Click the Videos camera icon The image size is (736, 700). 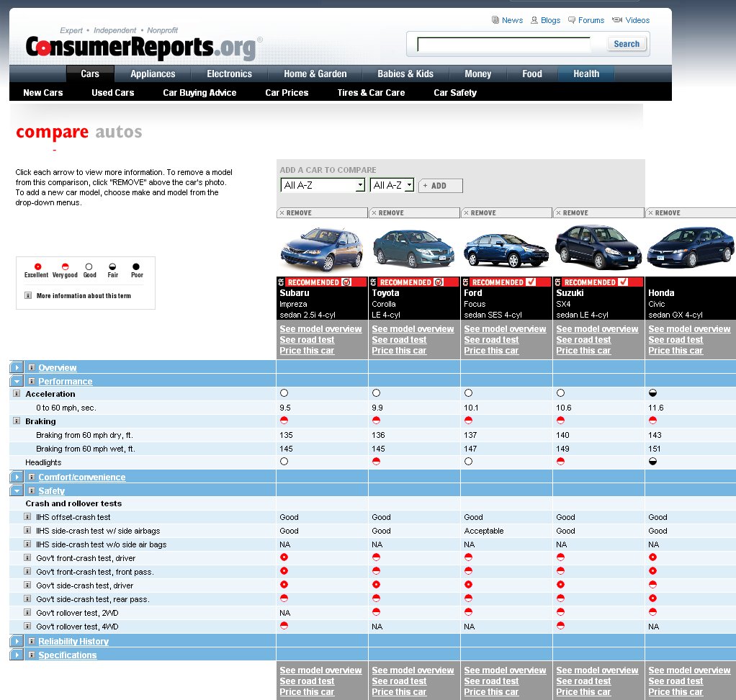[617, 20]
